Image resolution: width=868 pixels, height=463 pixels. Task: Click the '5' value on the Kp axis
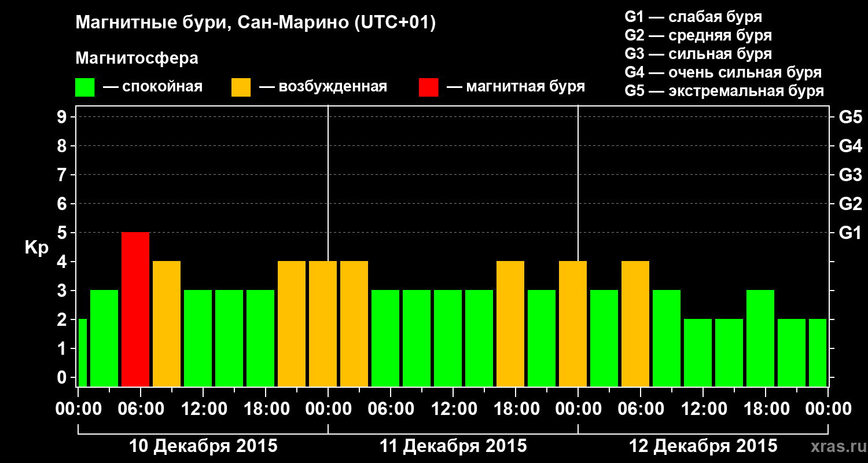click(x=63, y=233)
